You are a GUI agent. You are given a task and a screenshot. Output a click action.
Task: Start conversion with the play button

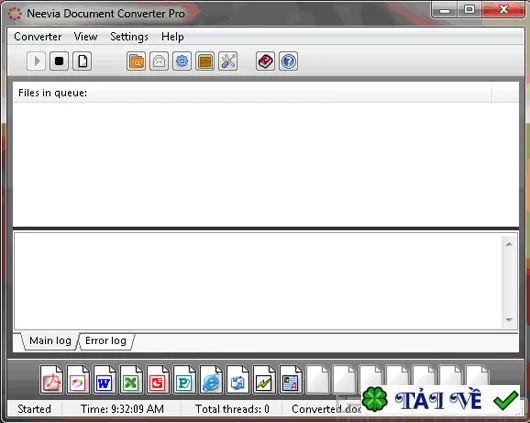[x=36, y=61]
